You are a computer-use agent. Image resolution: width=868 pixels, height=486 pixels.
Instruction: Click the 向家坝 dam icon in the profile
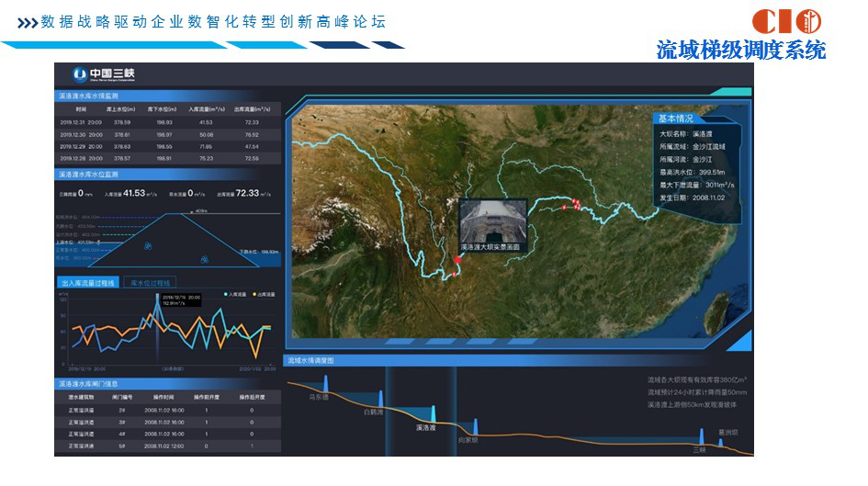[475, 427]
